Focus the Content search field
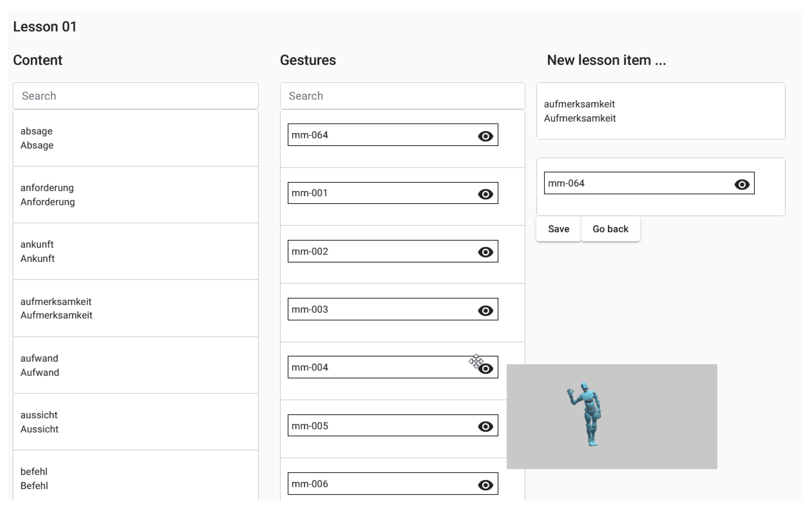Image resolution: width=812 pixels, height=513 pixels. tap(136, 96)
